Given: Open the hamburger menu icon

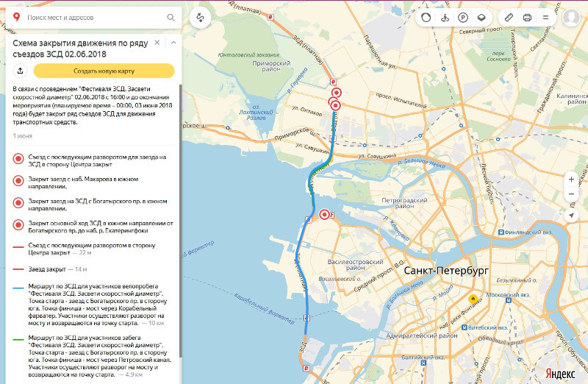Looking at the screenshot, I should [x=545, y=17].
